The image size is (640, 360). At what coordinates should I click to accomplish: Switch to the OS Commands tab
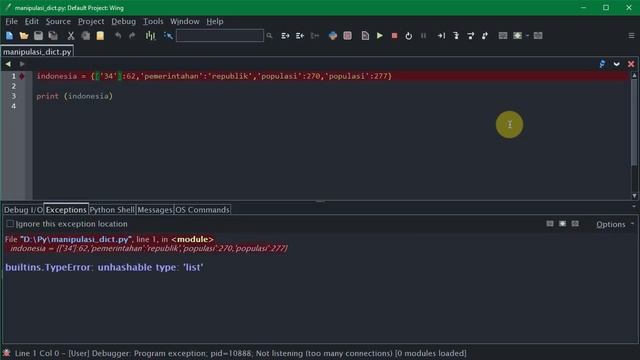tap(202, 210)
